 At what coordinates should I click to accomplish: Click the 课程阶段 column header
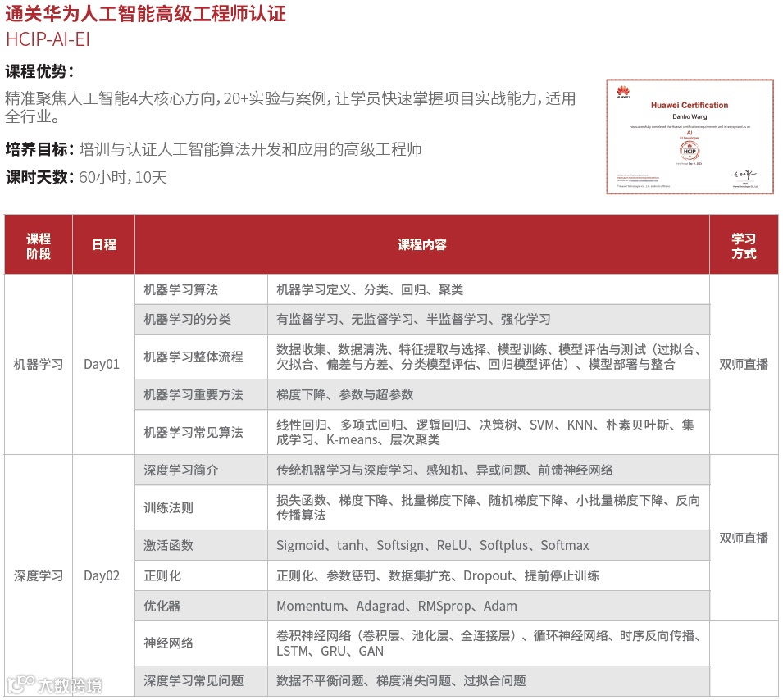coord(39,245)
